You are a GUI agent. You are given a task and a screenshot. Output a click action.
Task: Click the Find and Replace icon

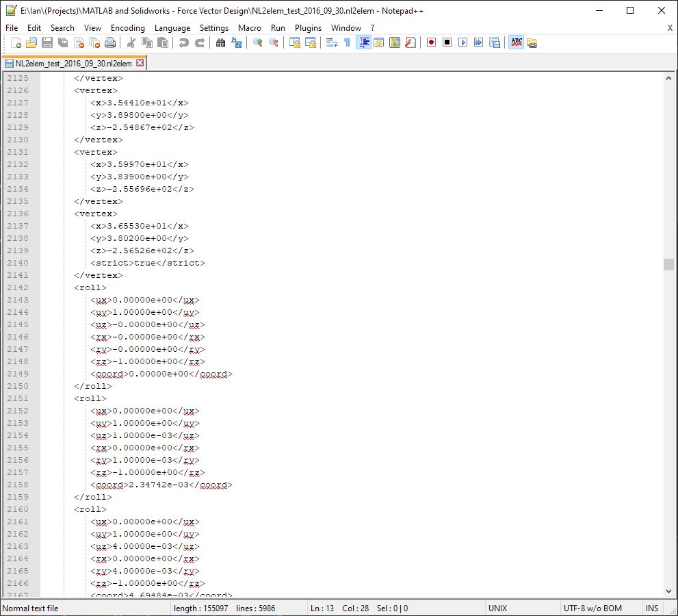pos(237,42)
